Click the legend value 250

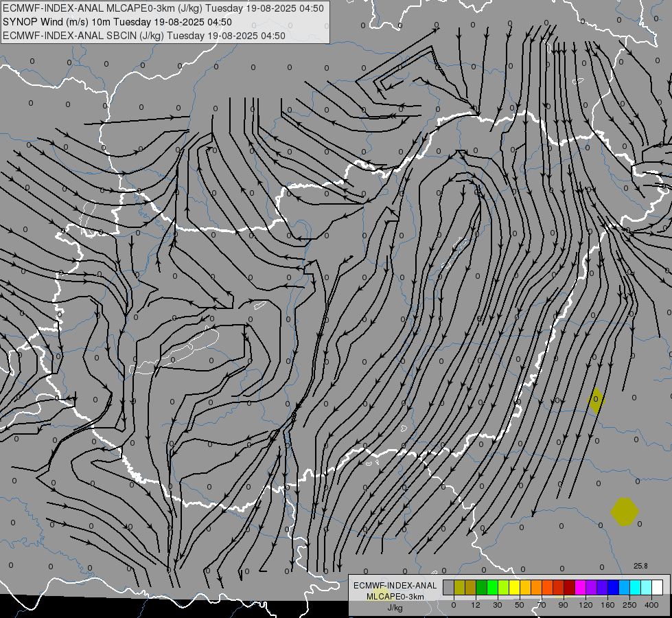[x=629, y=605]
